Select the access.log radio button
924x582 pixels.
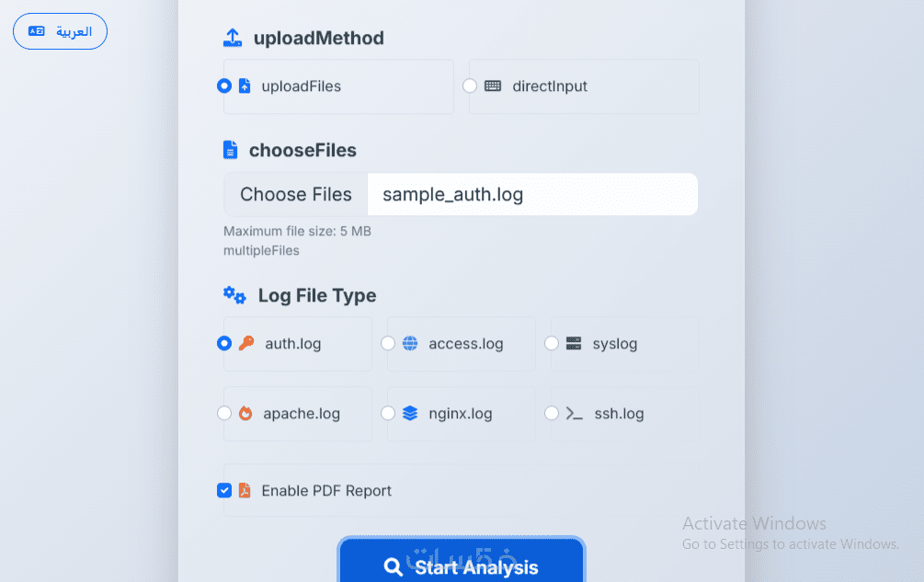pyautogui.click(x=388, y=344)
